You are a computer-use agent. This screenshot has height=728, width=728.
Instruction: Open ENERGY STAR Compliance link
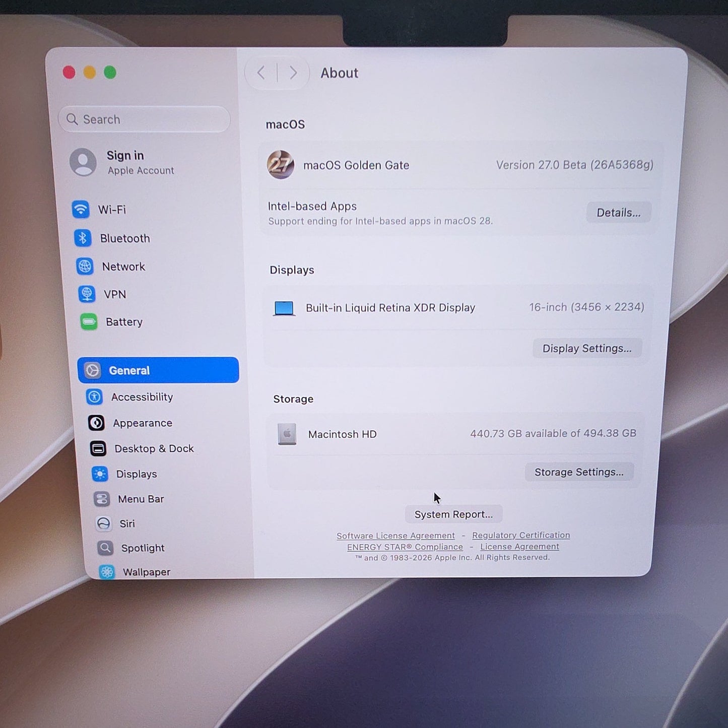pyautogui.click(x=405, y=547)
